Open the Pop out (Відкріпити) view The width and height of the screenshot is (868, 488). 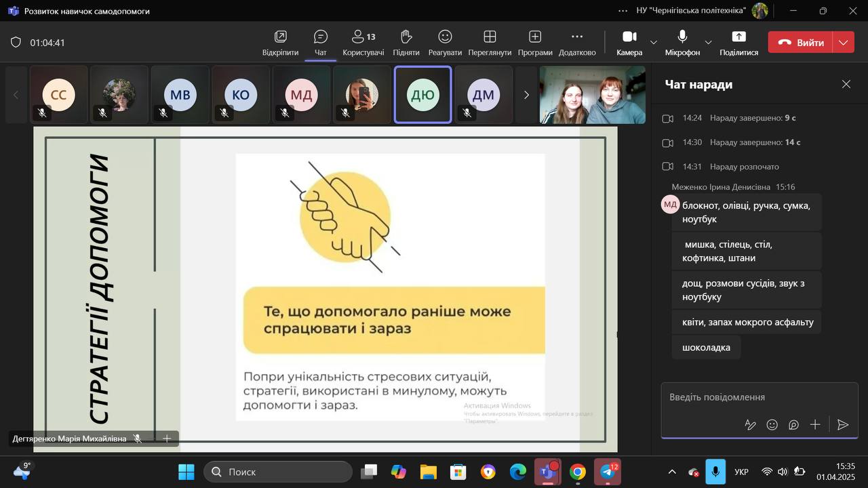point(280,42)
